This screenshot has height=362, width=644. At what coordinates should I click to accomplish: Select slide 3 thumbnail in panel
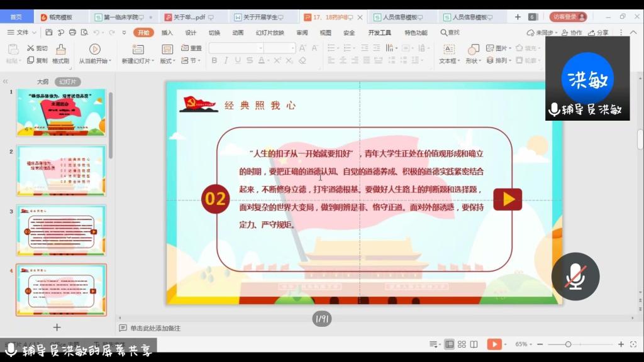point(61,230)
